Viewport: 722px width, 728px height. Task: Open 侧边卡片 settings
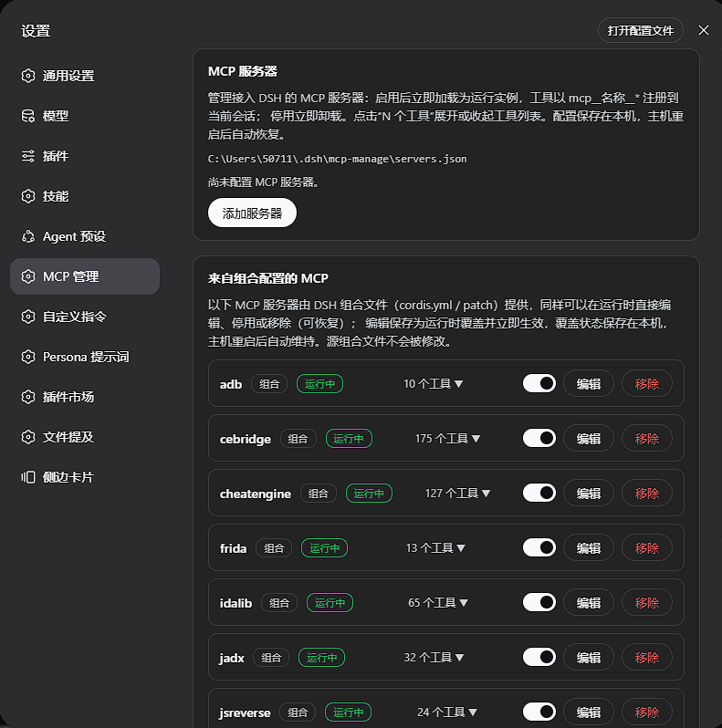pyautogui.click(x=85, y=477)
